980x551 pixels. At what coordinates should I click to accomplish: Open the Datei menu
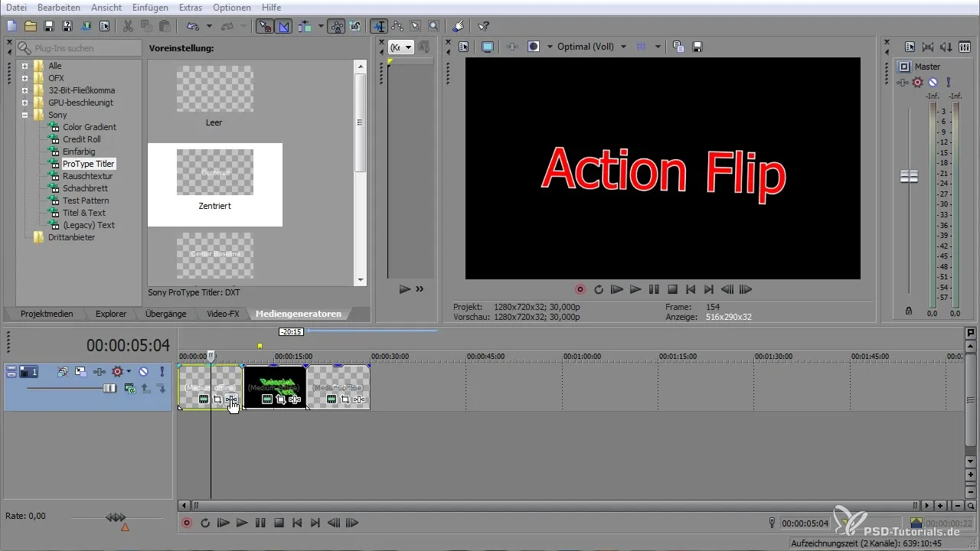click(x=17, y=7)
